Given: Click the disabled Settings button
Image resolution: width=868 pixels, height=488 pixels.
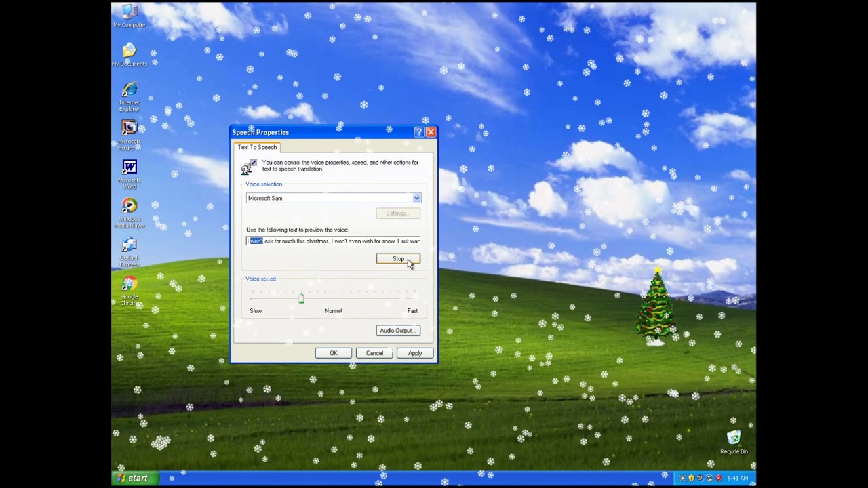Looking at the screenshot, I should pyautogui.click(x=398, y=213).
